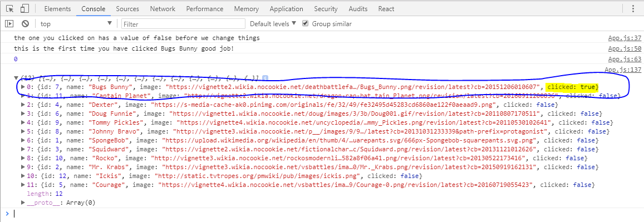The height and width of the screenshot is (222, 644).
Task: Click the Filter input field
Action: (x=183, y=24)
